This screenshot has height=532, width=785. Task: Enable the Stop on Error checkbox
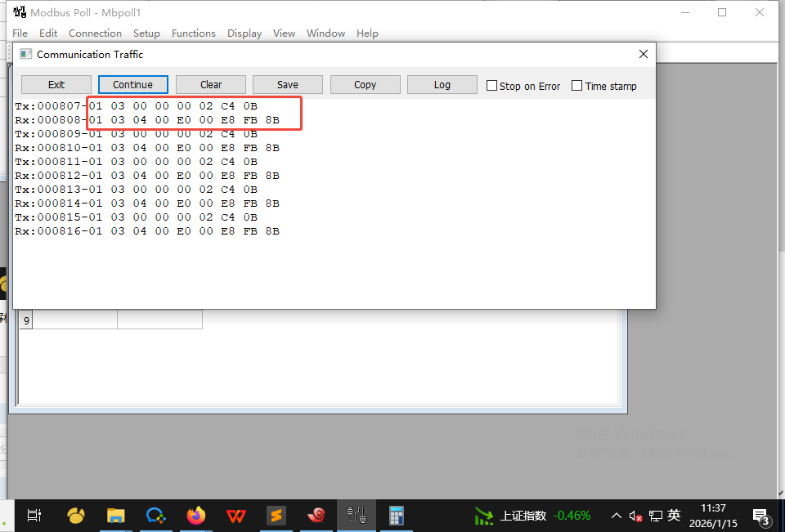click(492, 86)
